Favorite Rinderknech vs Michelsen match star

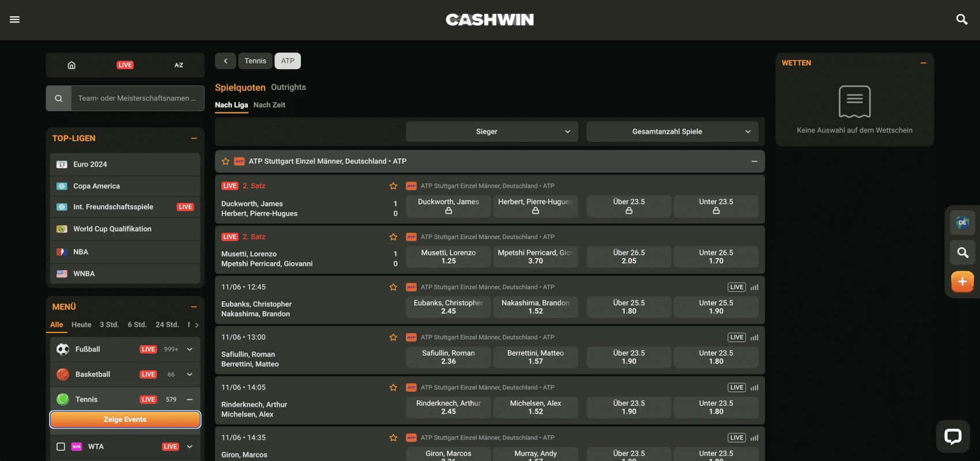pyautogui.click(x=393, y=387)
